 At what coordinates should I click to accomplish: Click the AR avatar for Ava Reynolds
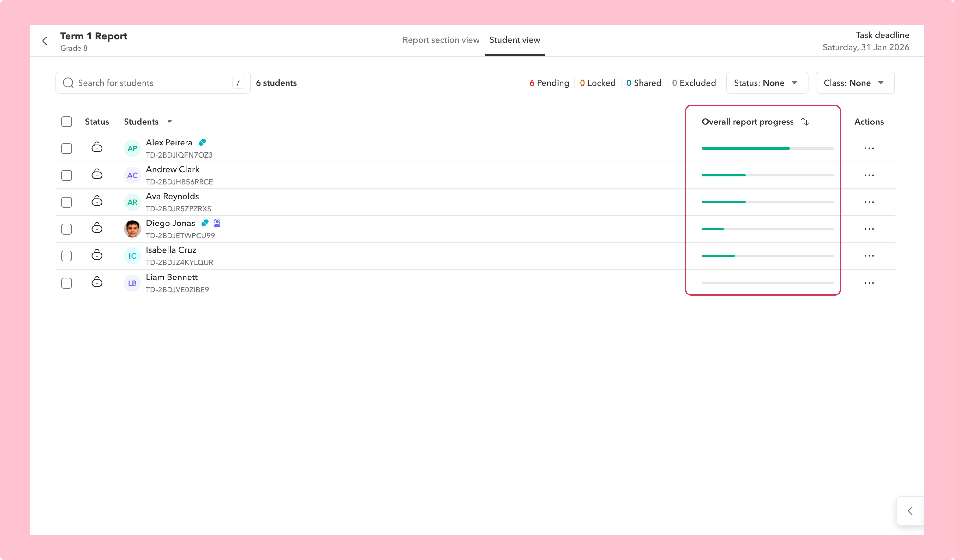132,202
